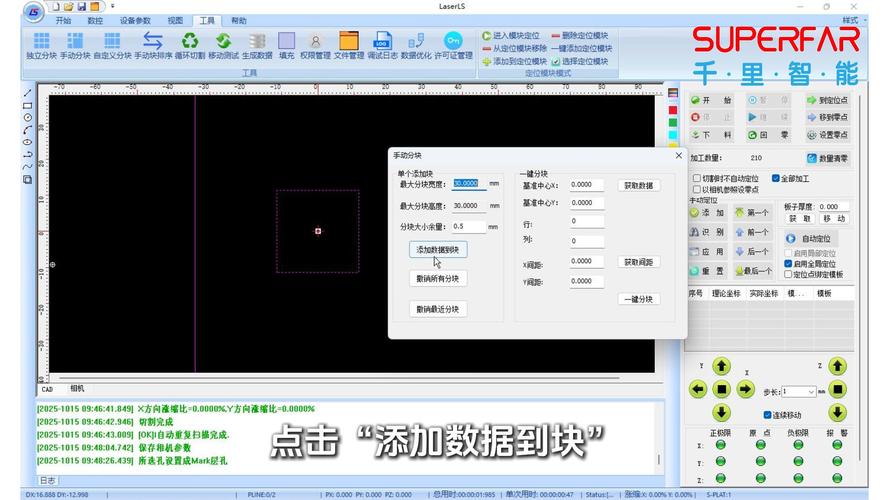Click the 撤销所有分块 button
Screen dimensions: 889x500
[438, 278]
